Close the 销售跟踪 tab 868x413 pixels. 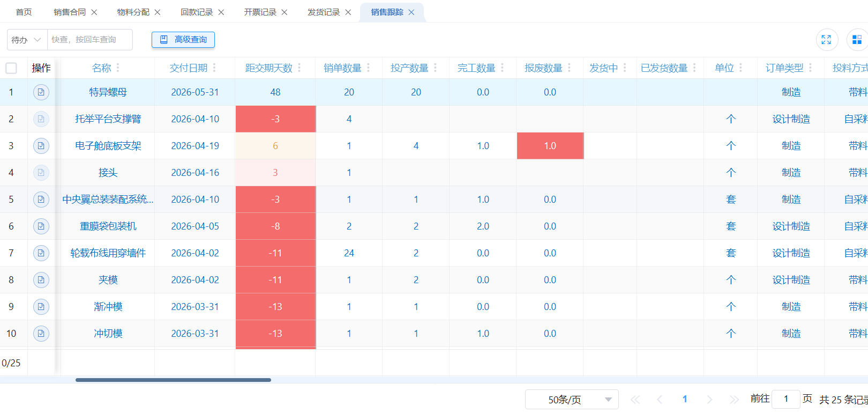[411, 12]
